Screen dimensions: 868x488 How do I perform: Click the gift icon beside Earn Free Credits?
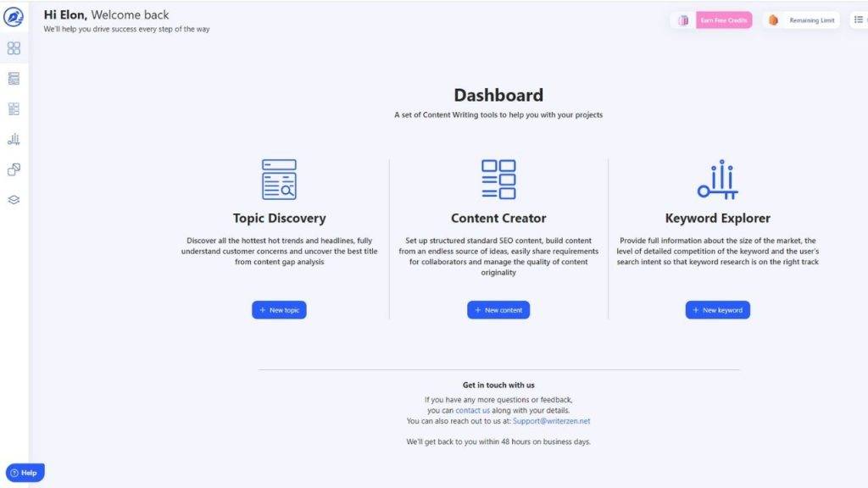(x=684, y=20)
